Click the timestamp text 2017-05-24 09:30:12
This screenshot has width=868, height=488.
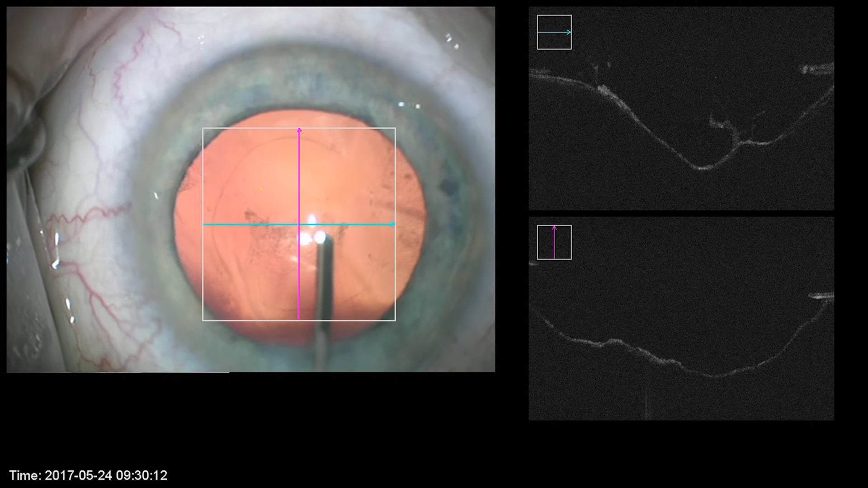106,475
